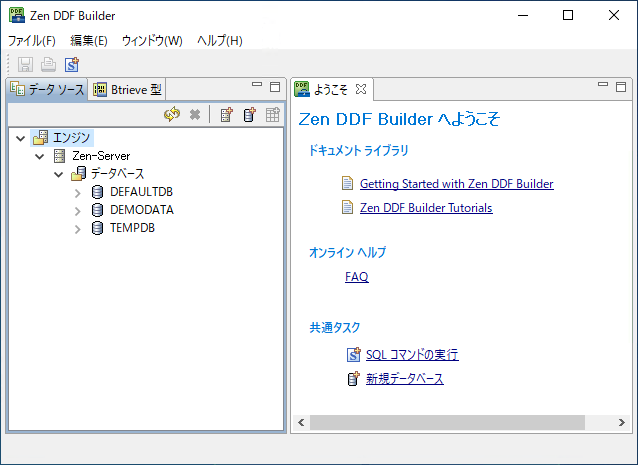
Task: Open the ヘルプ(H) menu
Action: 219,41
